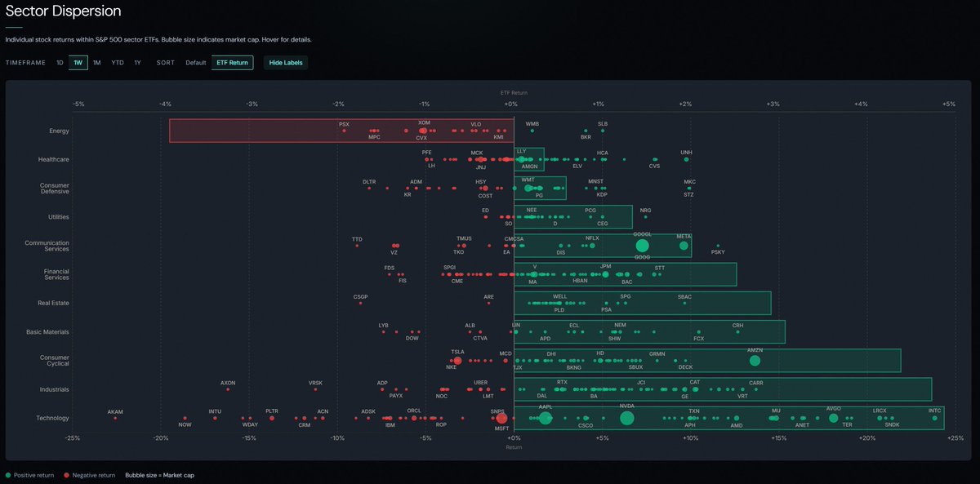This screenshot has width=980, height=484.
Task: Click the SLB dot in Energy
Action: tap(603, 131)
